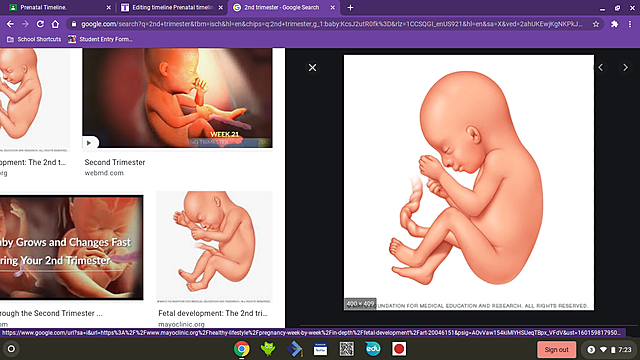Select the Baby Grows and Changes Fast thumbnail

coord(71,247)
